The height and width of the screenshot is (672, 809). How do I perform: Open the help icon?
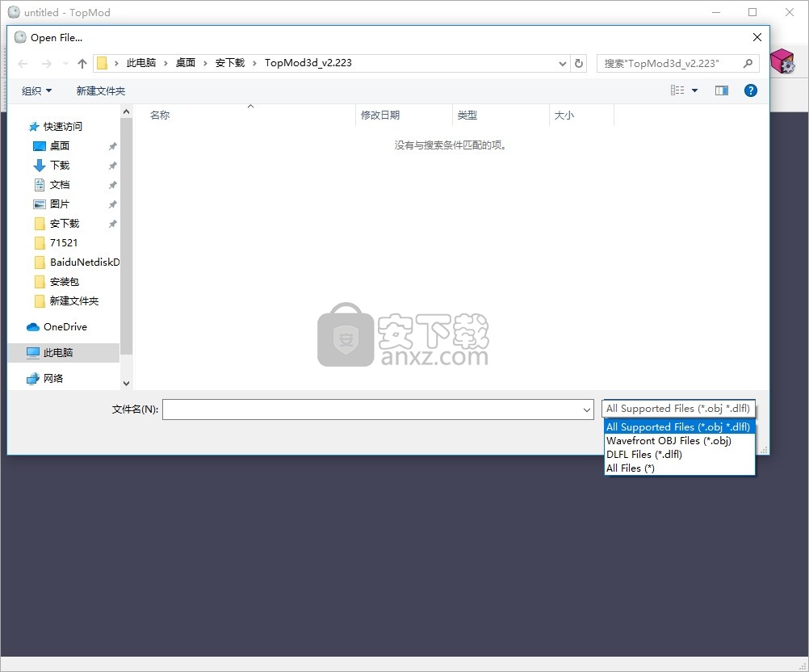click(x=751, y=90)
